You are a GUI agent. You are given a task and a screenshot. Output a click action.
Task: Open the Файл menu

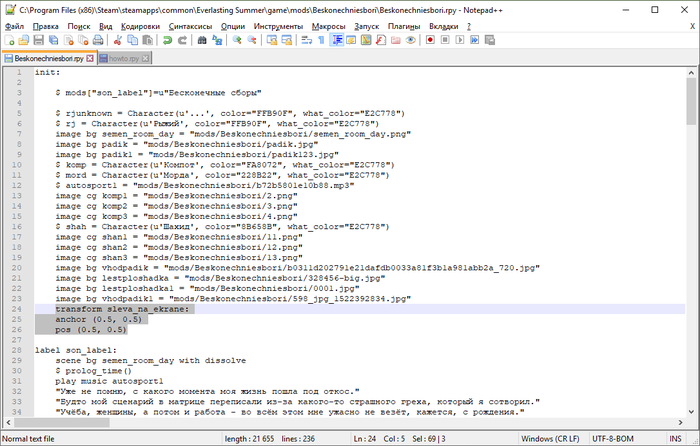click(x=15, y=26)
